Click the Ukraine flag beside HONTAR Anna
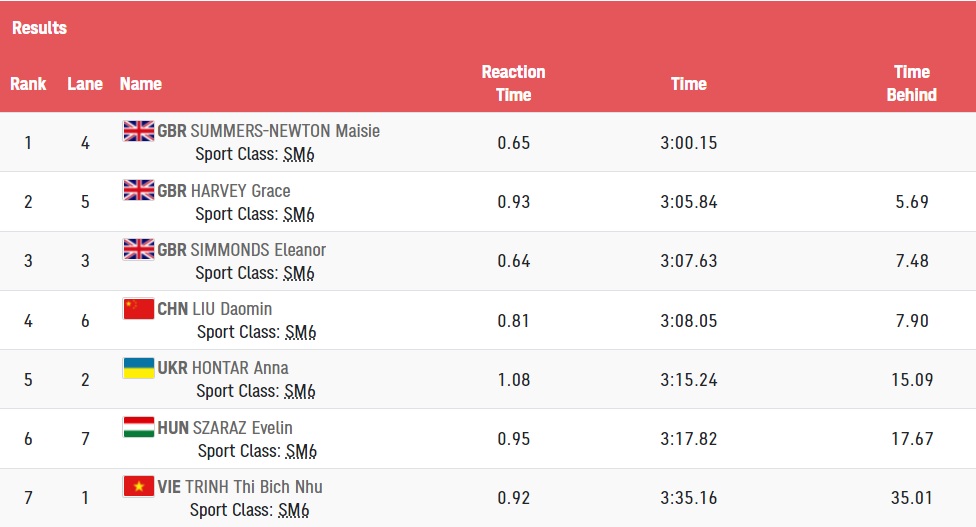The image size is (976, 527). (138, 368)
